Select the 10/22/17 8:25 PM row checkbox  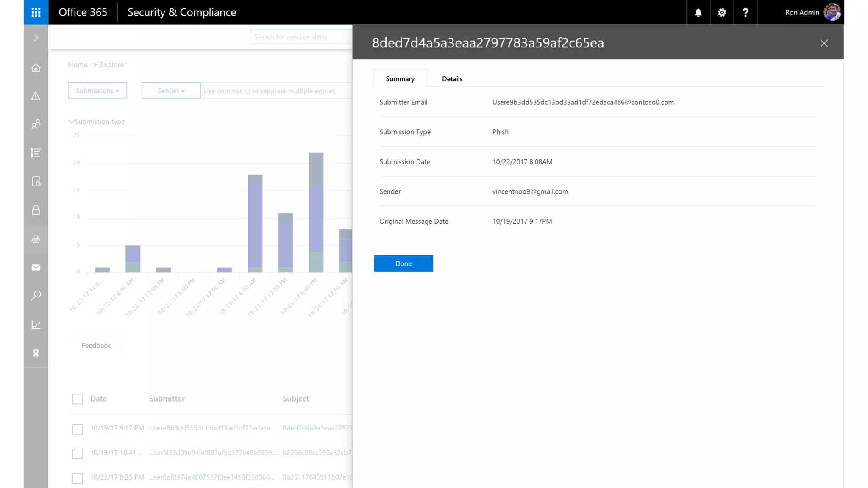[78, 478]
